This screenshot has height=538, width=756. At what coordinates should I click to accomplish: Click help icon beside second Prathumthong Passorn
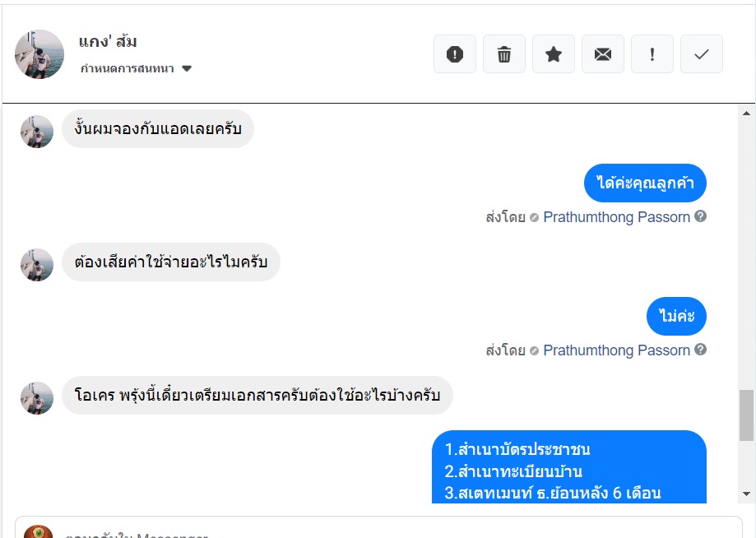[701, 350]
